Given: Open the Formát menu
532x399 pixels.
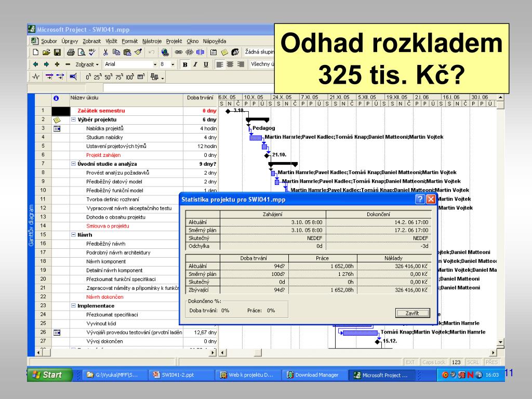Looking at the screenshot, I should tap(129, 41).
